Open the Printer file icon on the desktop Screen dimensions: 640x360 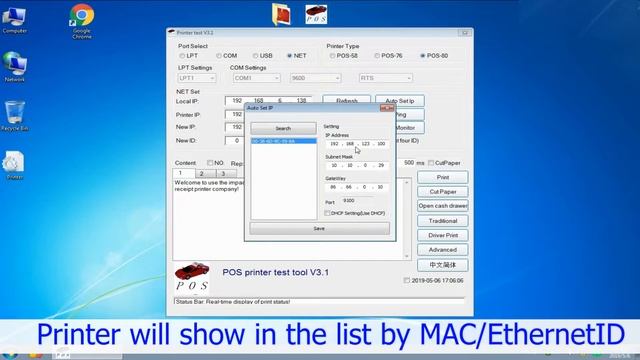click(14, 165)
